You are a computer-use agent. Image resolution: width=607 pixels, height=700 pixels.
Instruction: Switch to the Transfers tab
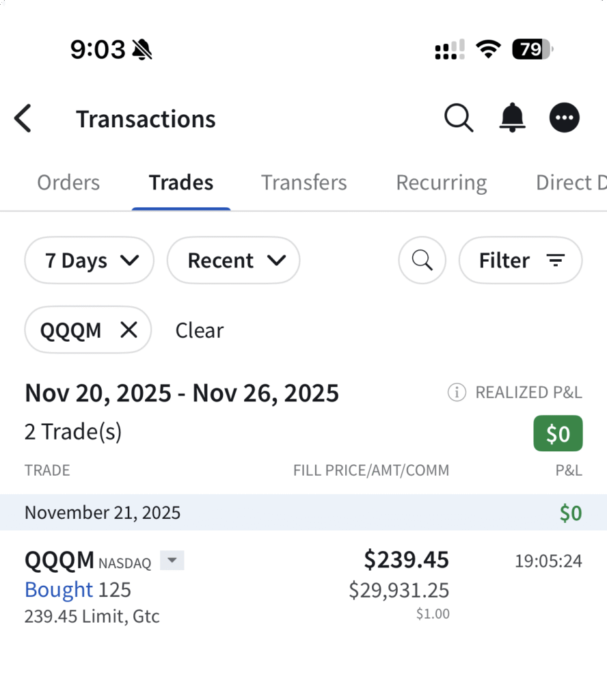point(304,183)
